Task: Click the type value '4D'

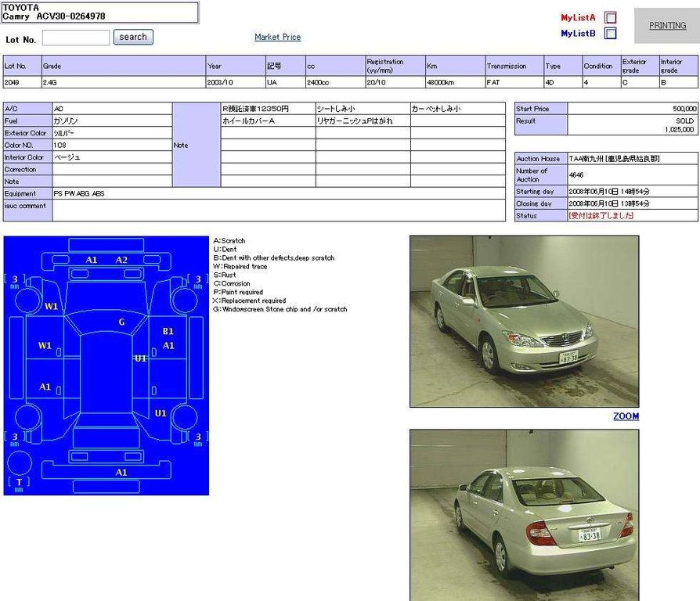Action: coord(550,82)
